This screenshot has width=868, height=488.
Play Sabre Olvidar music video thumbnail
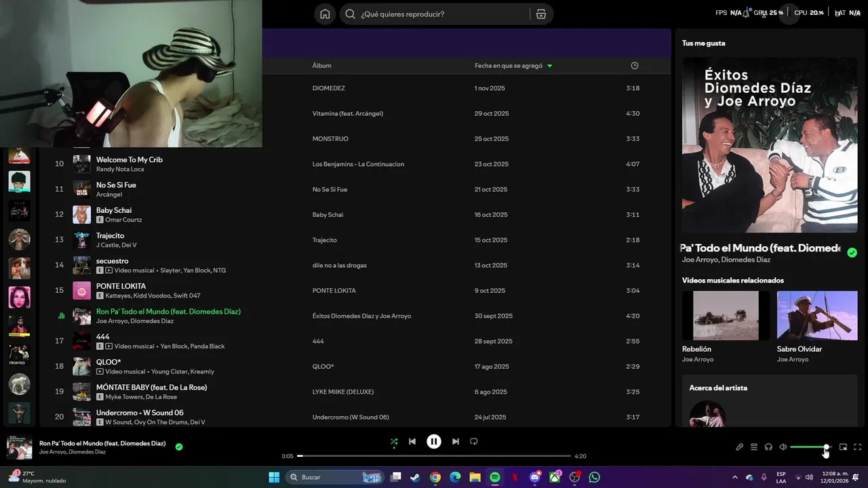coord(817,315)
